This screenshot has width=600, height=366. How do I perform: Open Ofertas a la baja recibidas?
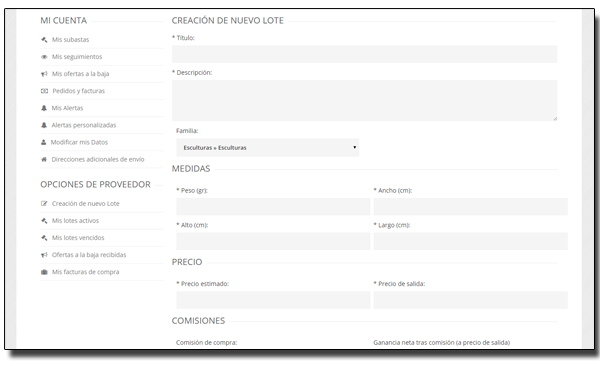[89, 255]
